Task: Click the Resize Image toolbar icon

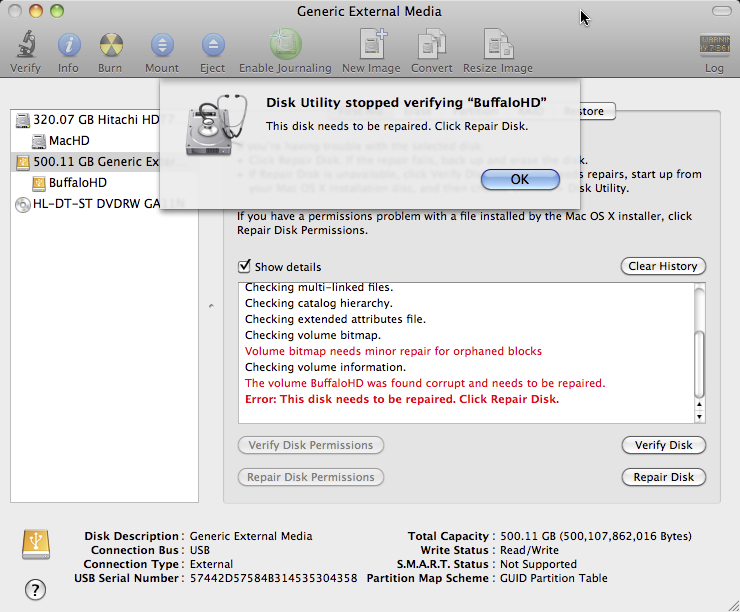Action: 498,44
